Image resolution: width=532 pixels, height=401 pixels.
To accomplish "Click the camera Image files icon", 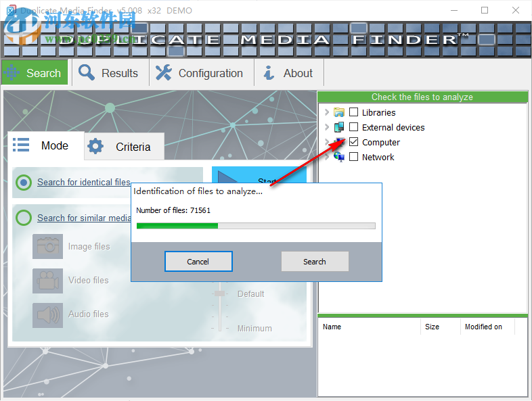I will [48, 246].
